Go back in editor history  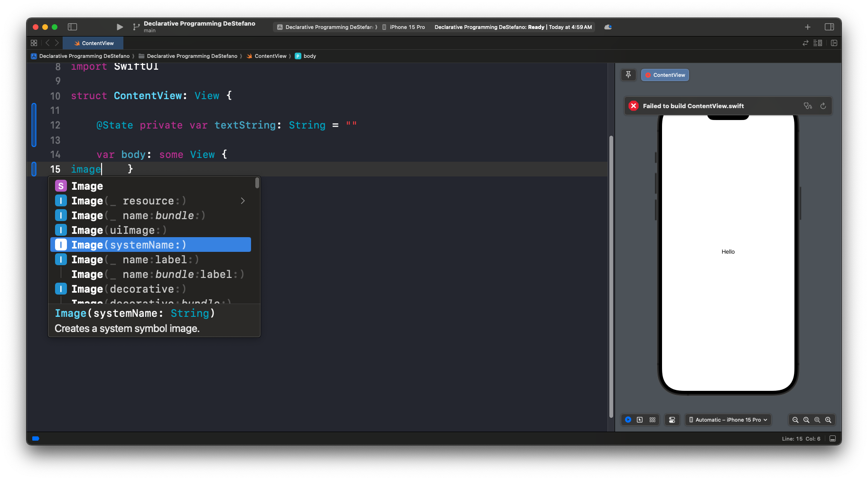47,43
